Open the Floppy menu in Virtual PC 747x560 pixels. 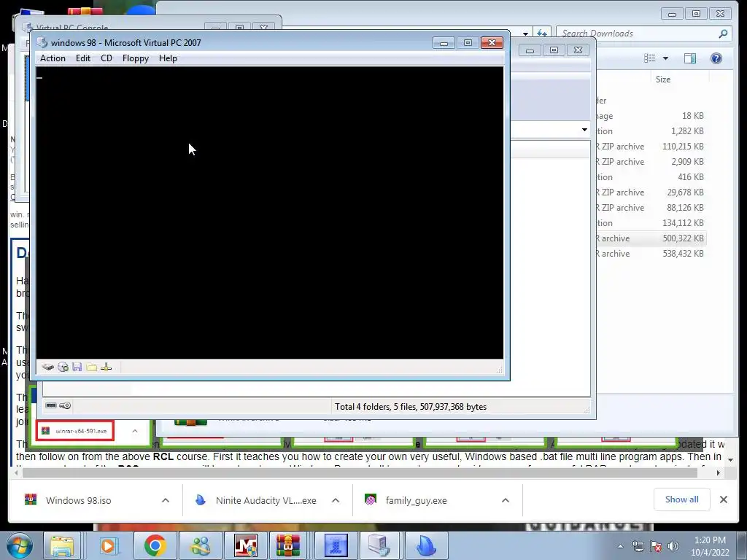click(135, 58)
